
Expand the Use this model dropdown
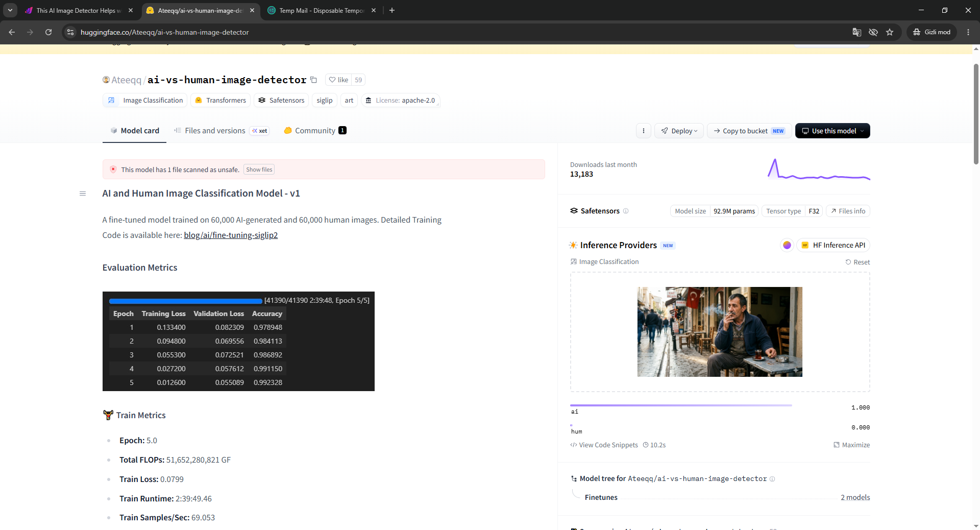coord(832,131)
